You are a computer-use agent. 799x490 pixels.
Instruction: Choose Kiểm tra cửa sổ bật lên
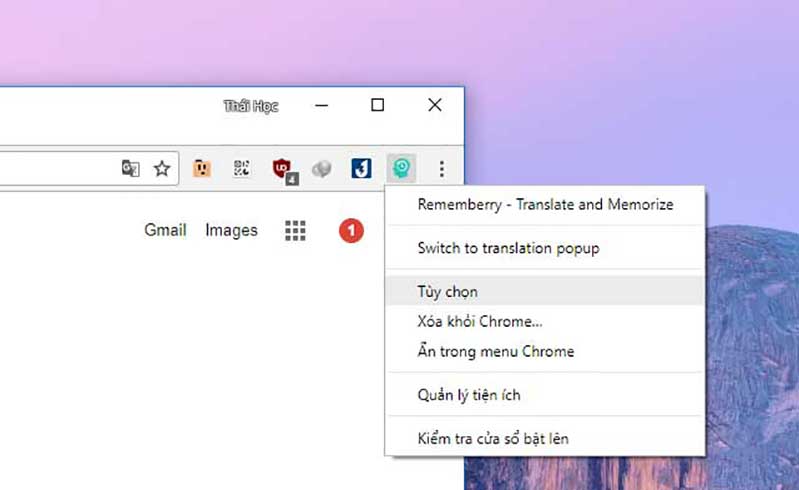[x=545, y=439]
